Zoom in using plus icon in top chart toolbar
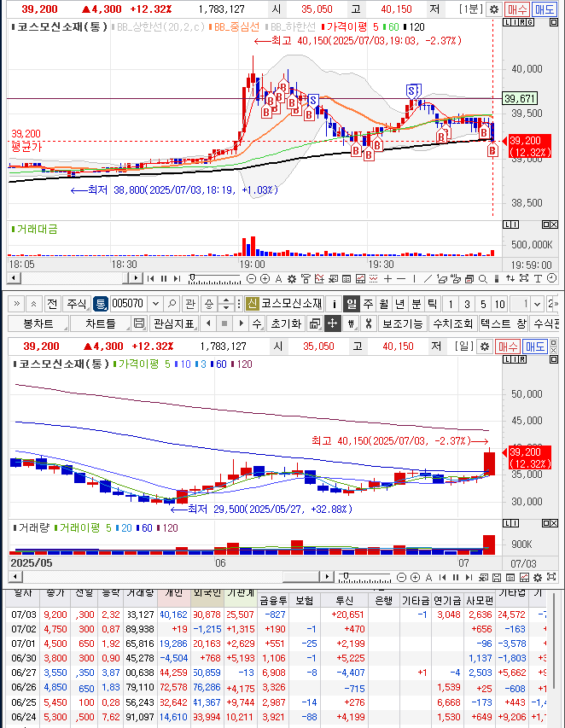565x728 pixels. [265, 278]
